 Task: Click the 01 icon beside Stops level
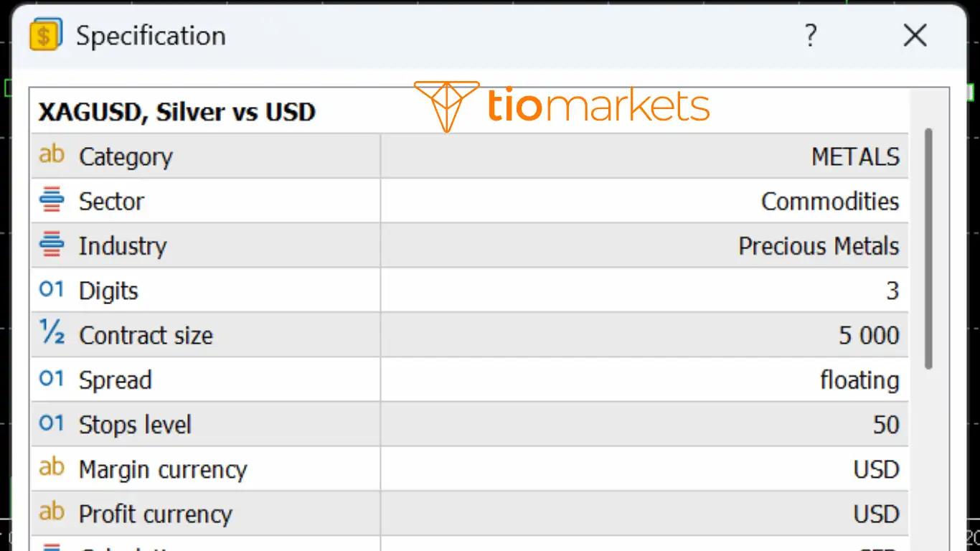tap(50, 424)
